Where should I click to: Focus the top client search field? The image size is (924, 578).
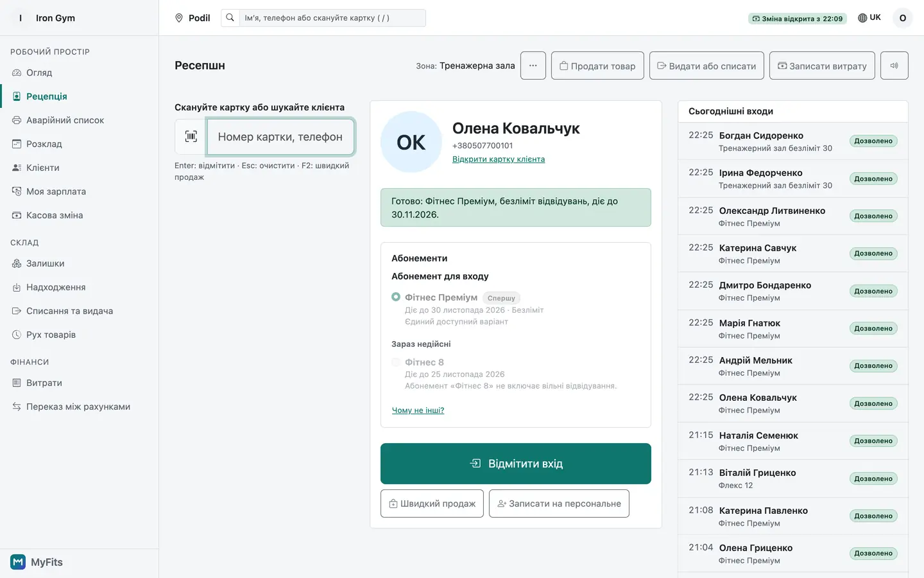[332, 18]
